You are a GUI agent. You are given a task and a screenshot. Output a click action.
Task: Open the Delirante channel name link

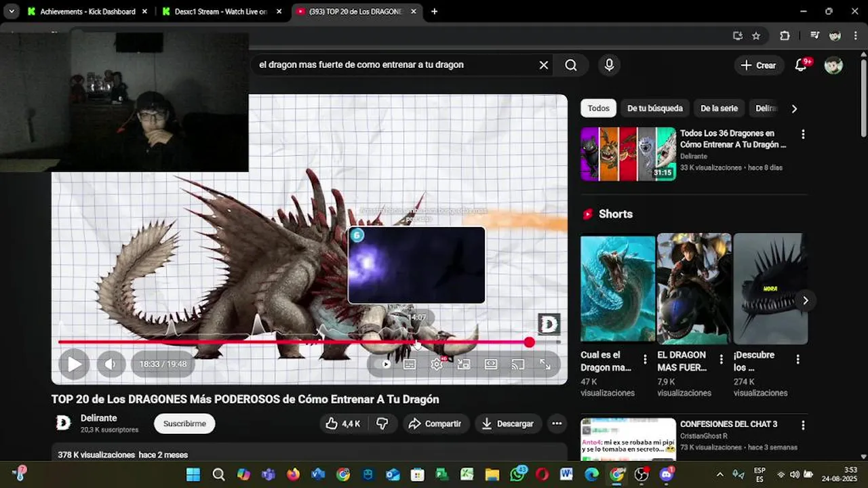click(99, 418)
